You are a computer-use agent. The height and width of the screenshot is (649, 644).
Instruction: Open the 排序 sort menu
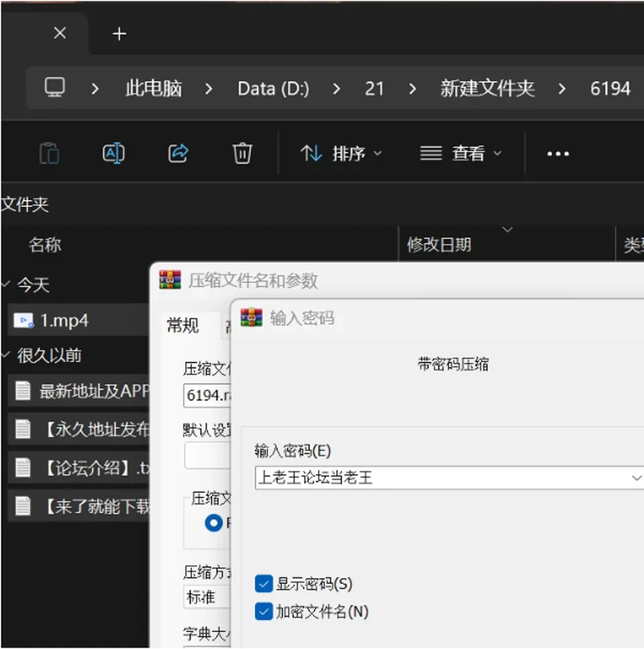coord(341,154)
